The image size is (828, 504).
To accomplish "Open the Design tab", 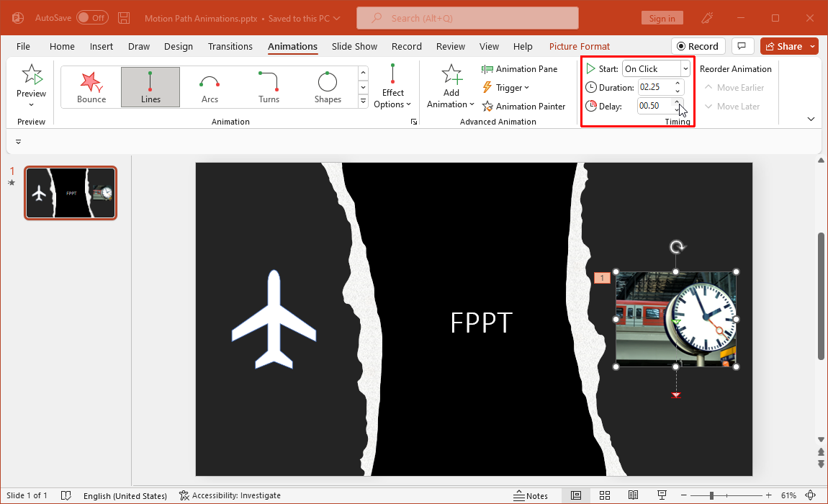I will click(179, 47).
